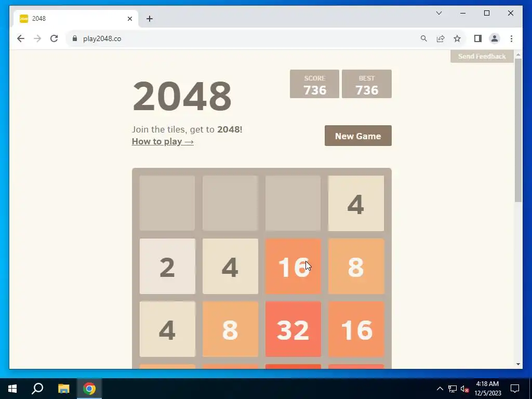Click the 16 tile beside the 8 in second row
This screenshot has width=532, height=399.
tap(293, 267)
